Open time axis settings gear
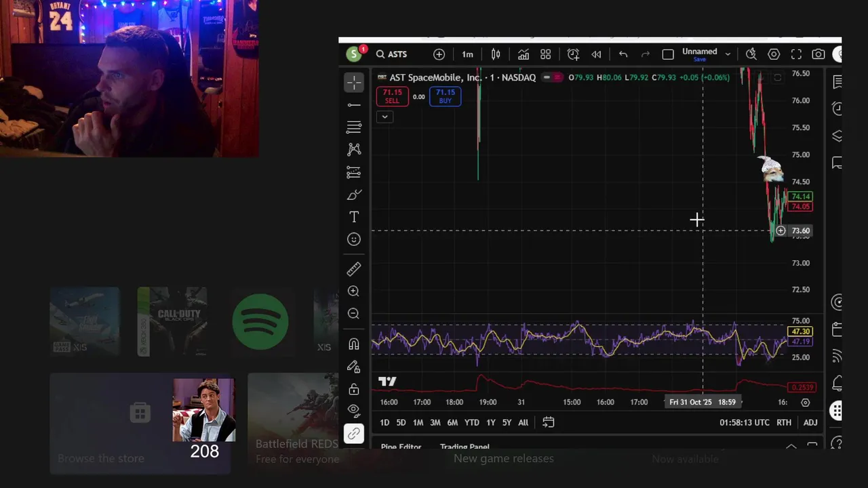The width and height of the screenshot is (868, 488). tap(805, 402)
